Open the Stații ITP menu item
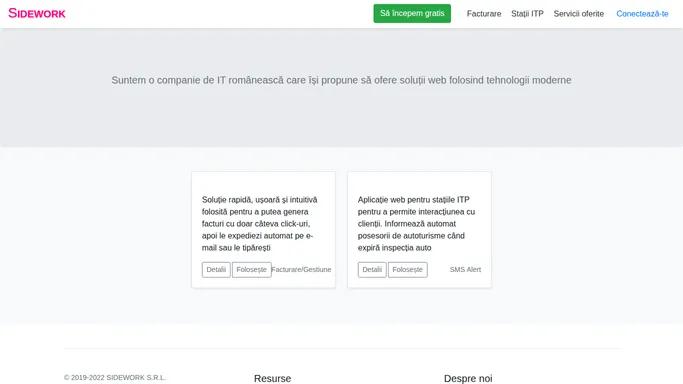This screenshot has height=384, width=683. 527,14
